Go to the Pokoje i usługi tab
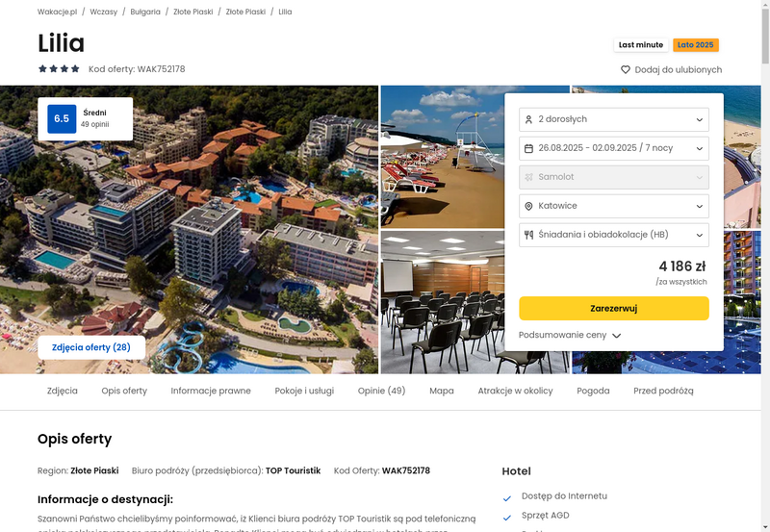 click(304, 392)
